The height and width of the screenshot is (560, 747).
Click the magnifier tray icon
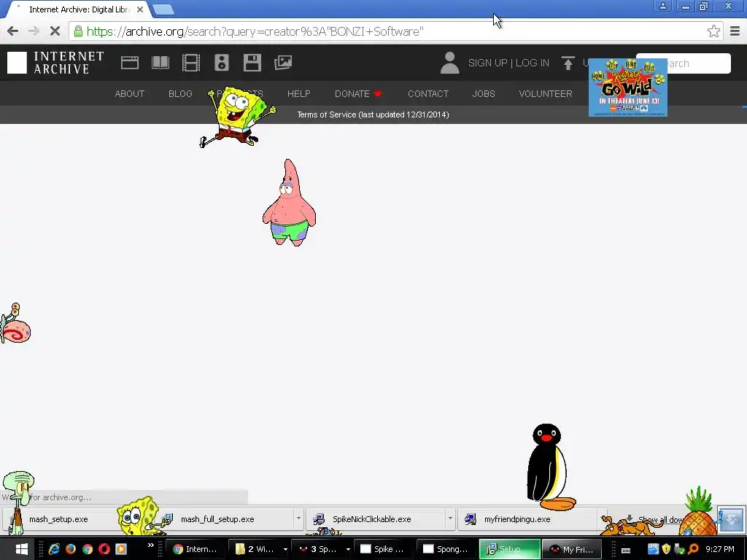[694, 549]
